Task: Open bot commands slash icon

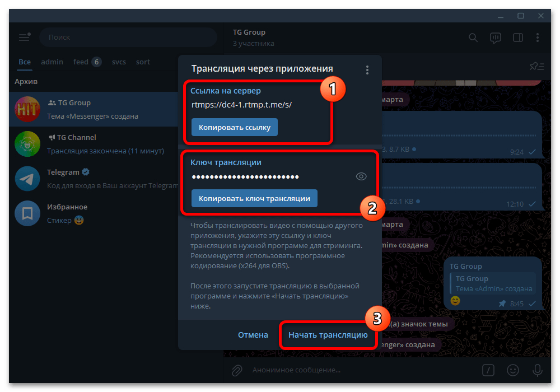Action: (488, 370)
